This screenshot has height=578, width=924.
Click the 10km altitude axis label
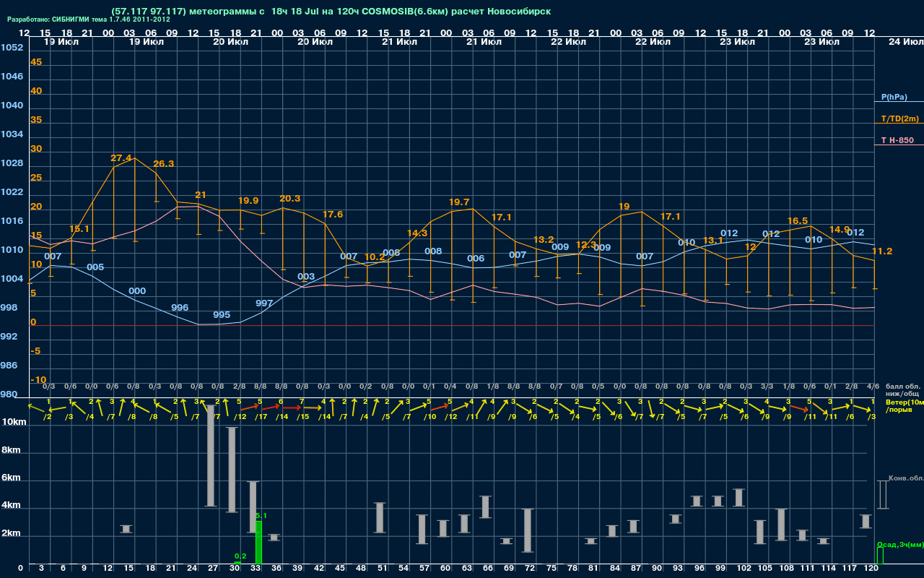(x=13, y=422)
